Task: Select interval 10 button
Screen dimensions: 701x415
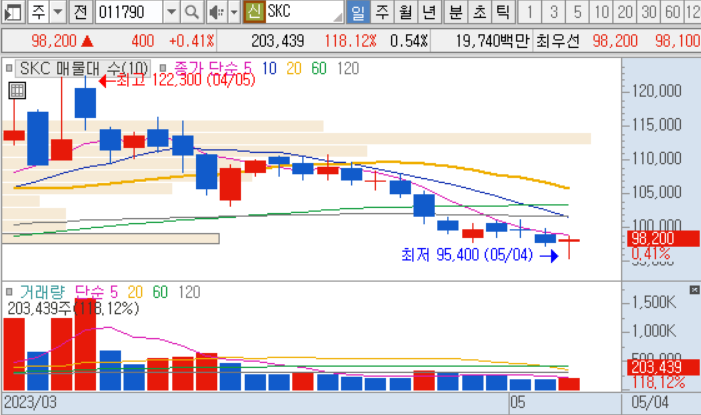Action: pyautogui.click(x=601, y=12)
